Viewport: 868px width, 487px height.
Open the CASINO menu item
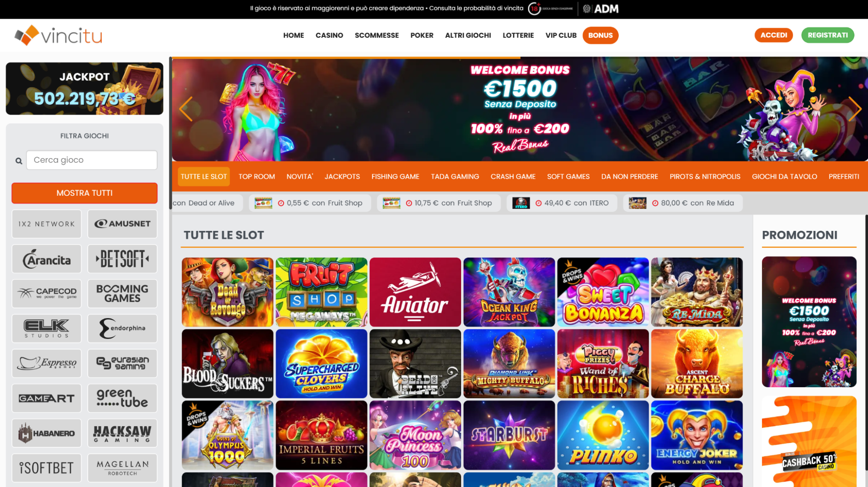click(329, 35)
